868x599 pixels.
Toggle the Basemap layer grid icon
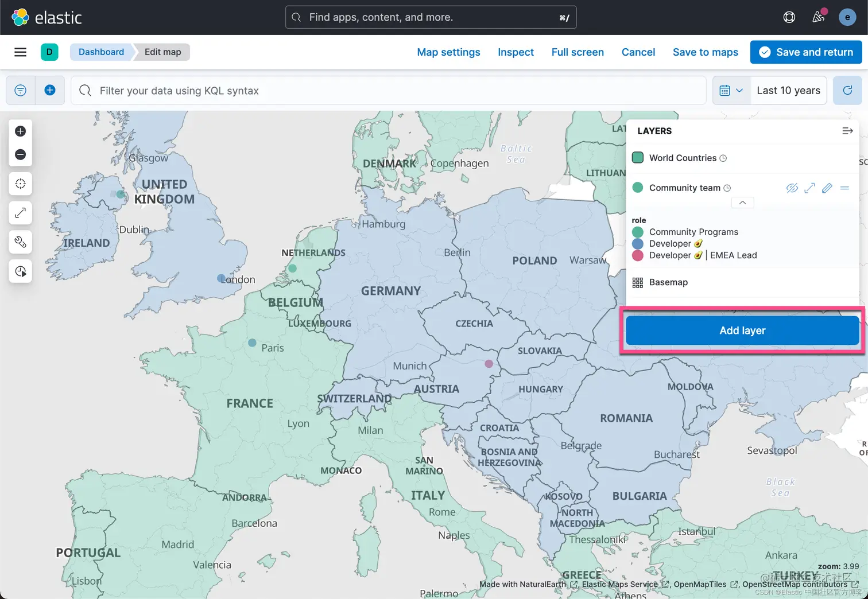coord(638,282)
